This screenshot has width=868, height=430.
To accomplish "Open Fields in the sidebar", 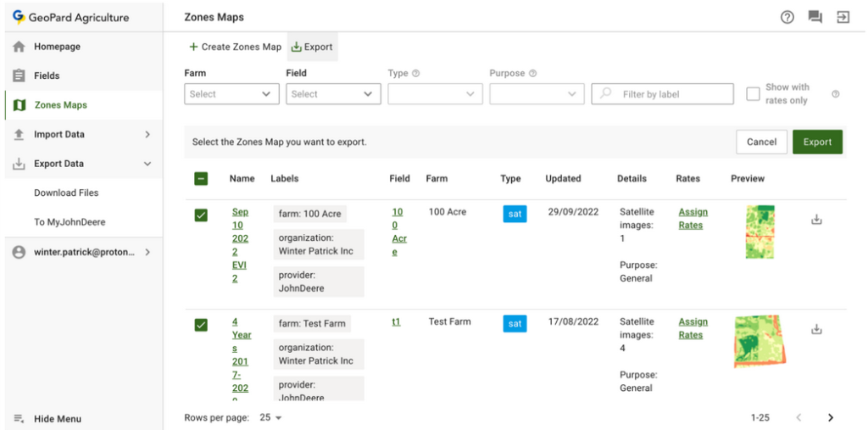I will coord(47,75).
